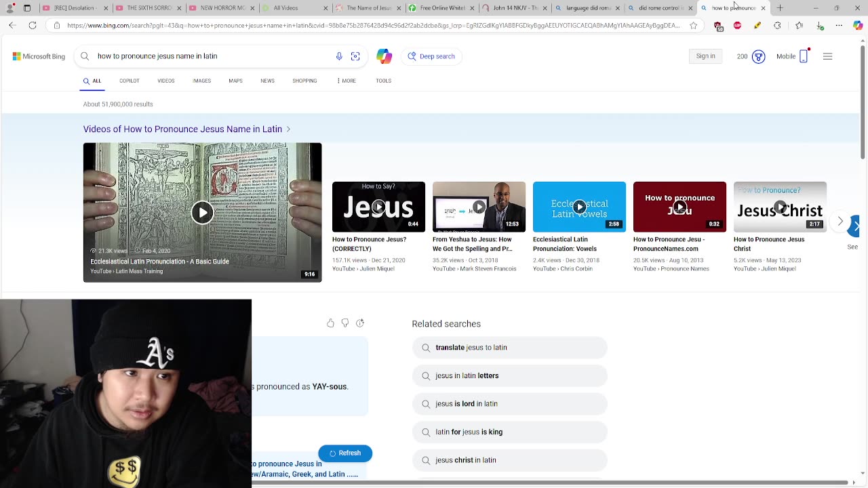Open the TOOLS search option
The height and width of the screenshot is (488, 868).
(x=383, y=81)
